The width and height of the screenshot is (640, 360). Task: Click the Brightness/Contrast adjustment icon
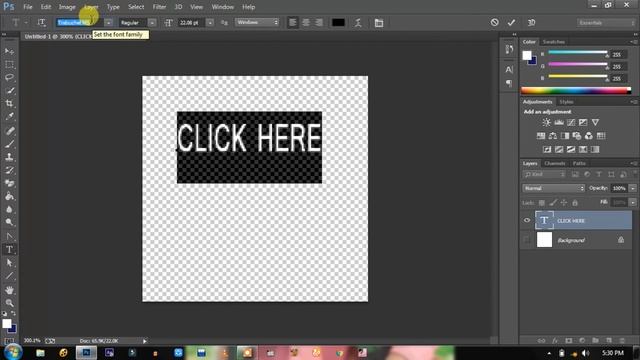point(547,122)
